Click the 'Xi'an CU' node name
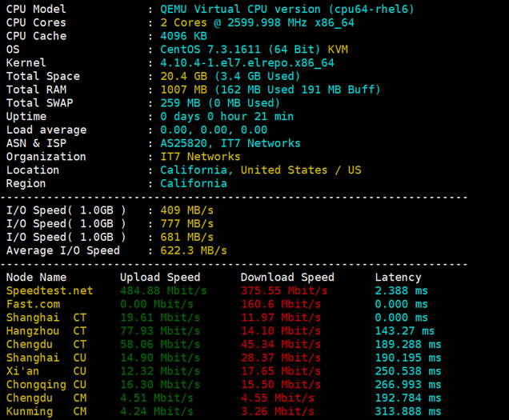 click(x=46, y=371)
